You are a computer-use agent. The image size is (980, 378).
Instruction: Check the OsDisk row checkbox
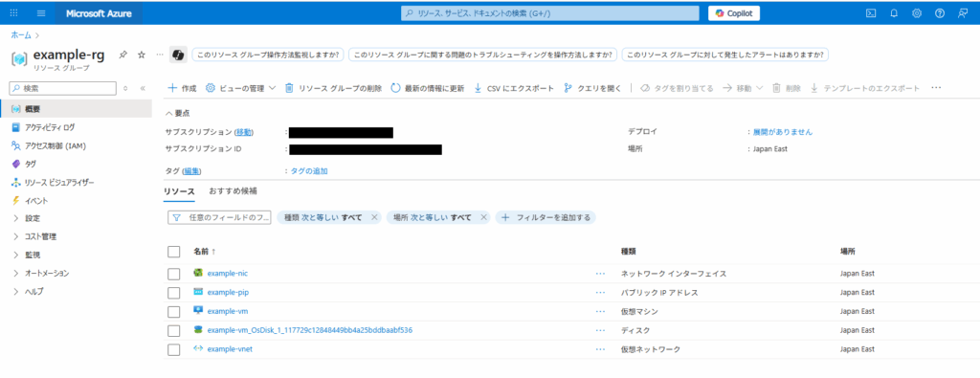coord(174,330)
